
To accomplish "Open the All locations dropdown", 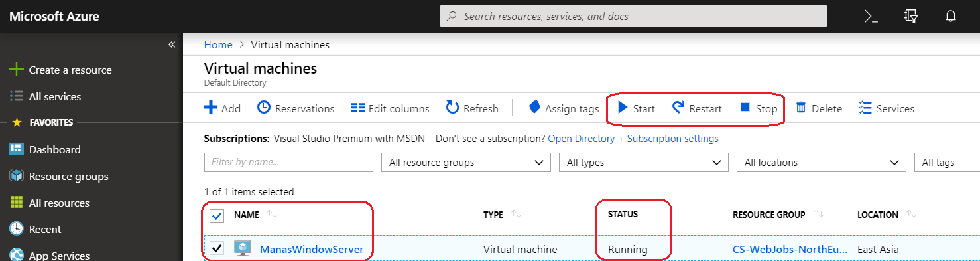I will 822,162.
